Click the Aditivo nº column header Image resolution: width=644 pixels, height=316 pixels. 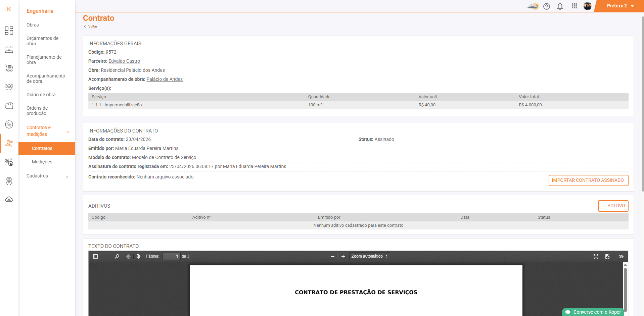point(202,217)
